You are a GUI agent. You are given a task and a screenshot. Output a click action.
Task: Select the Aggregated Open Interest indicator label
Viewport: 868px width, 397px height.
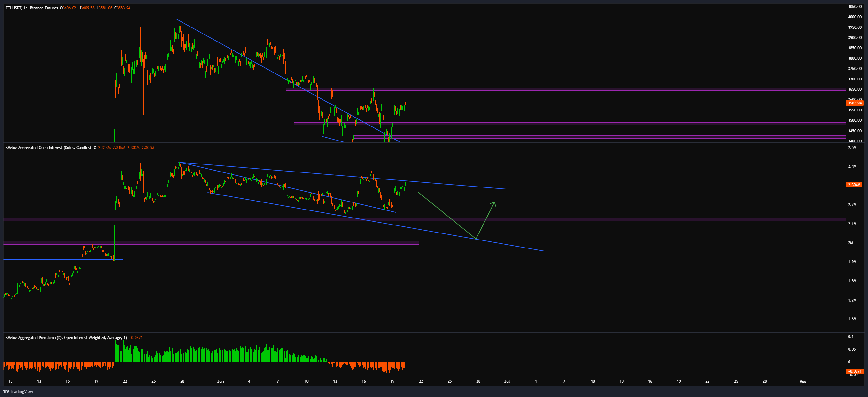click(x=48, y=148)
